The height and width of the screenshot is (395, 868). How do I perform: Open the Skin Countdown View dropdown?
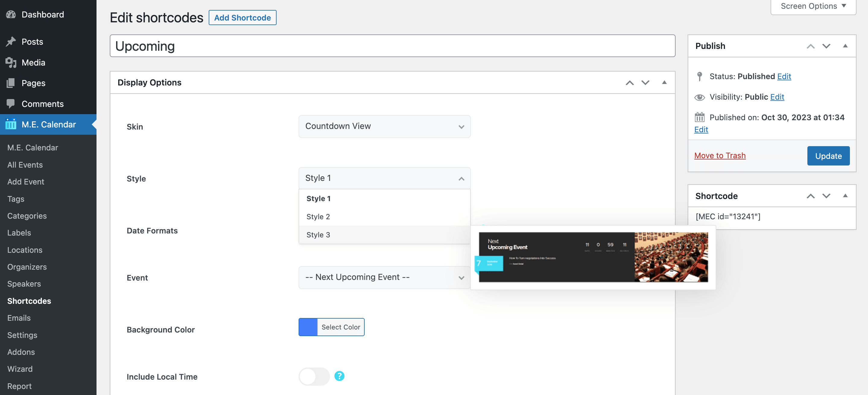[x=384, y=126]
